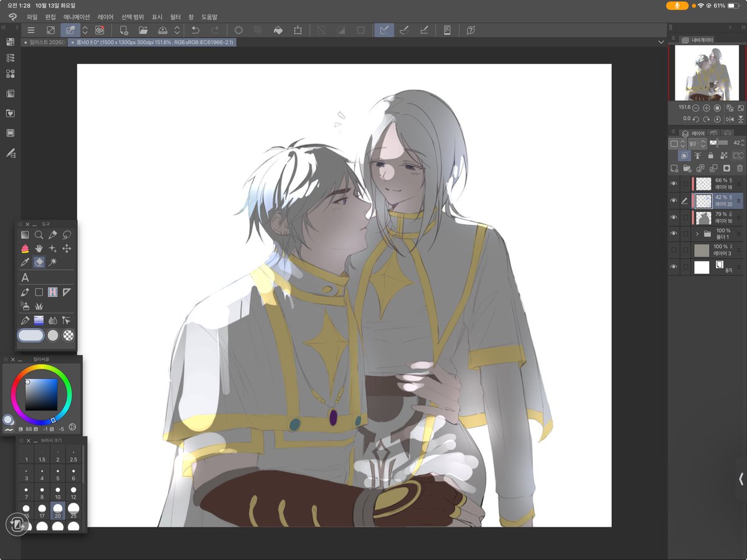Viewport: 747px width, 560px height.
Task: Click the zoom out minus icon in Navigator
Action: click(696, 108)
